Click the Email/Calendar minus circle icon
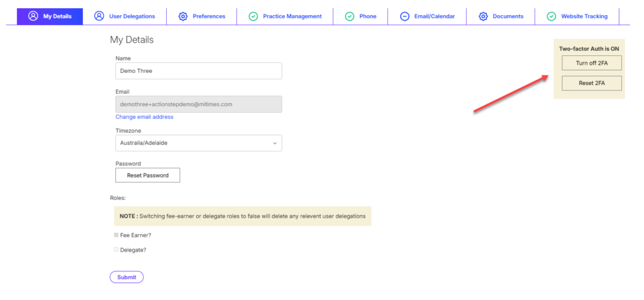Viewport: 644px width, 300px height. 404,16
